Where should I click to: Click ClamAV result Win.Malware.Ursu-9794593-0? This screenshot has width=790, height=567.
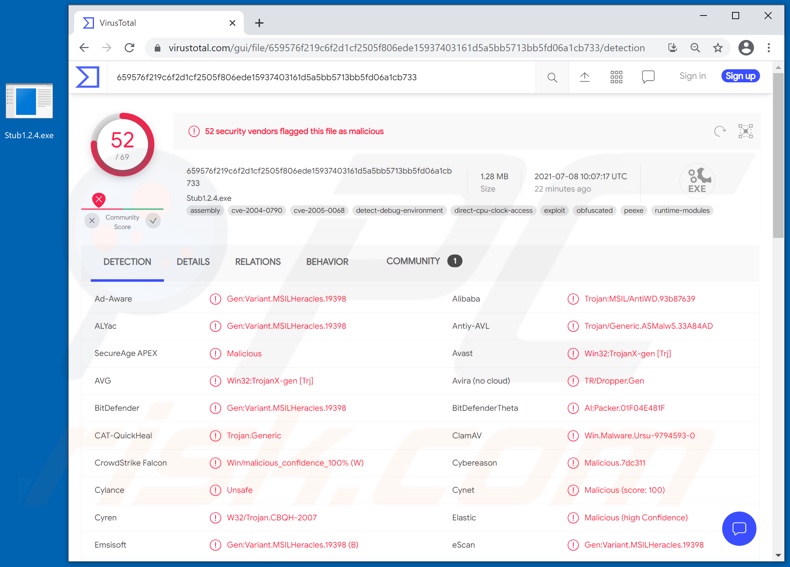pos(639,436)
